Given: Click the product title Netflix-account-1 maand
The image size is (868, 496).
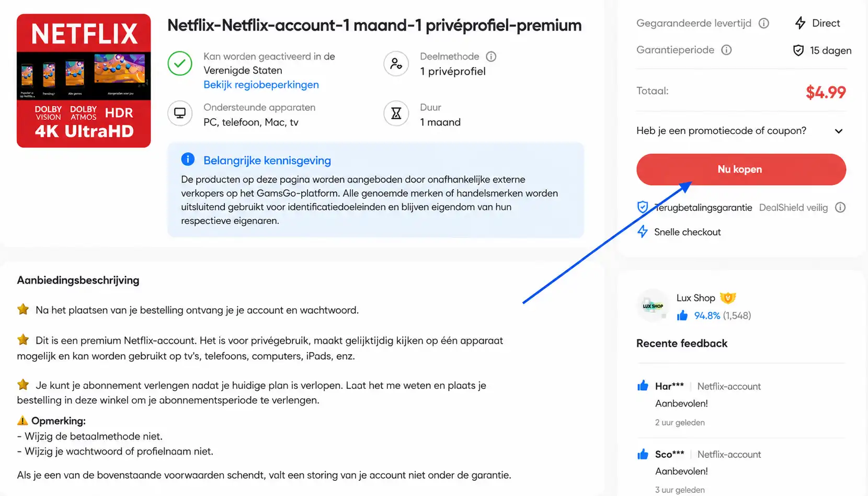Looking at the screenshot, I should 374,25.
